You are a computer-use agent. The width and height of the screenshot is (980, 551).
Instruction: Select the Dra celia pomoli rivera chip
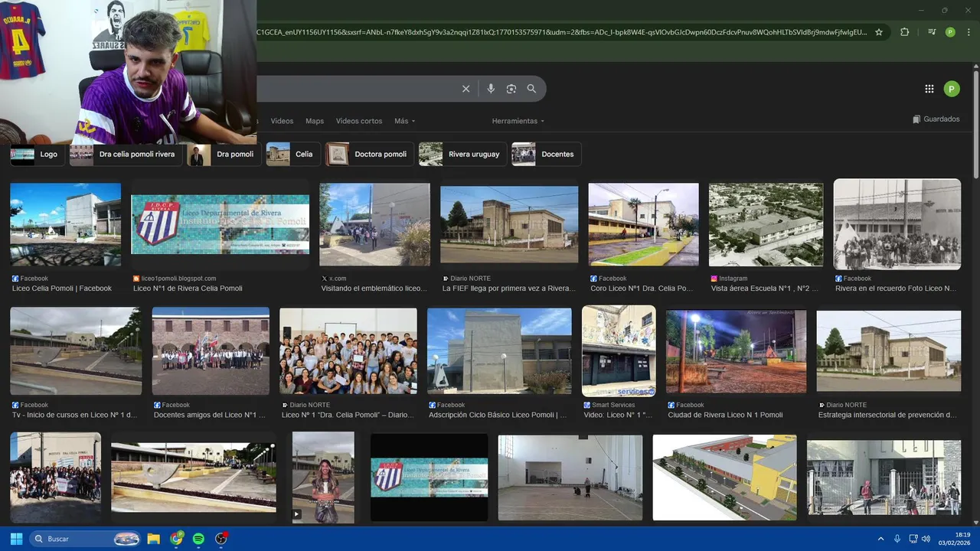(126, 154)
